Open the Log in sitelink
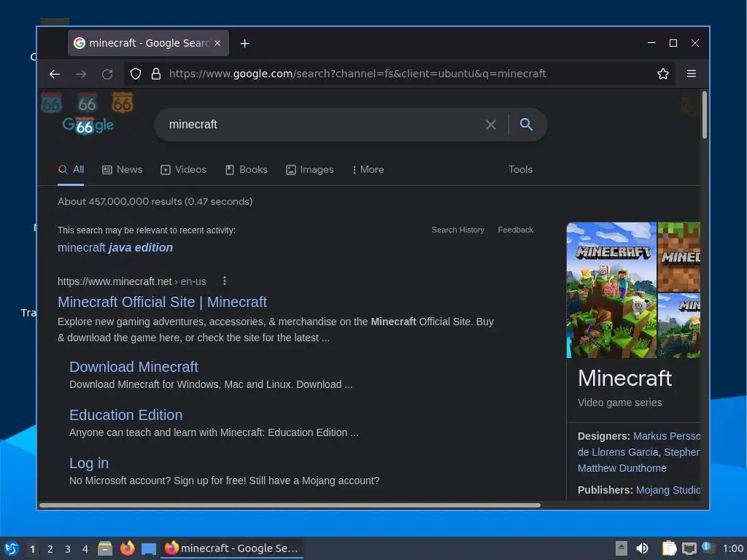This screenshot has height=560, width=747. (89, 463)
